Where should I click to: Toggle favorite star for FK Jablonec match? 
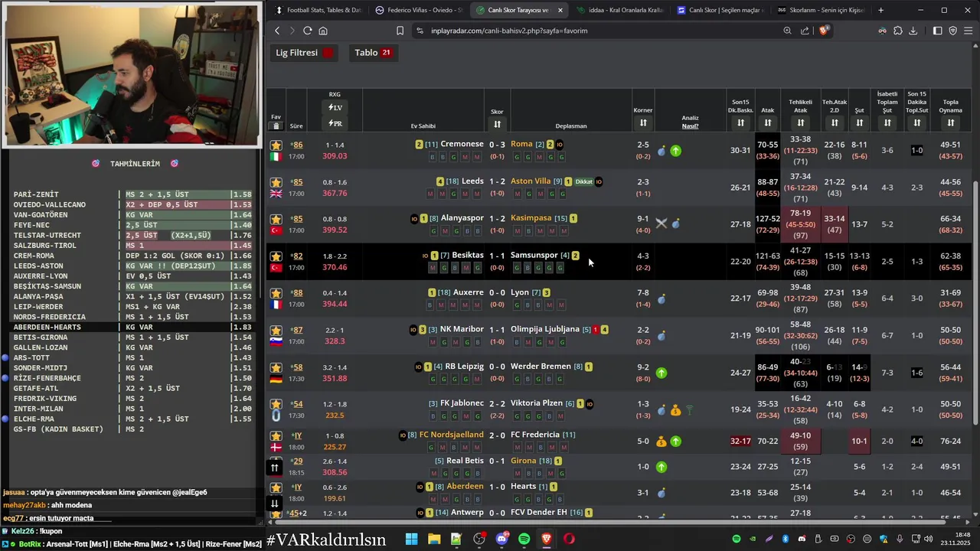[276, 404]
